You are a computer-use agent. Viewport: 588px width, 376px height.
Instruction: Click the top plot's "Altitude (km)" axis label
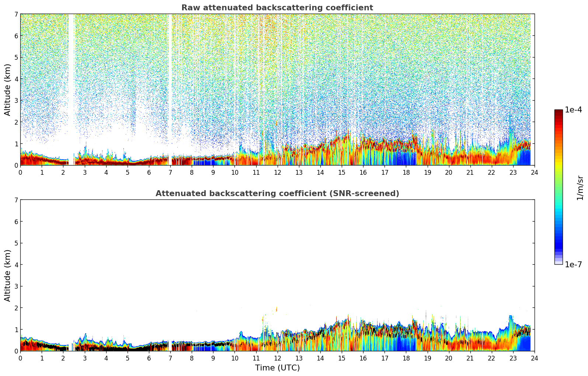pos(8,90)
